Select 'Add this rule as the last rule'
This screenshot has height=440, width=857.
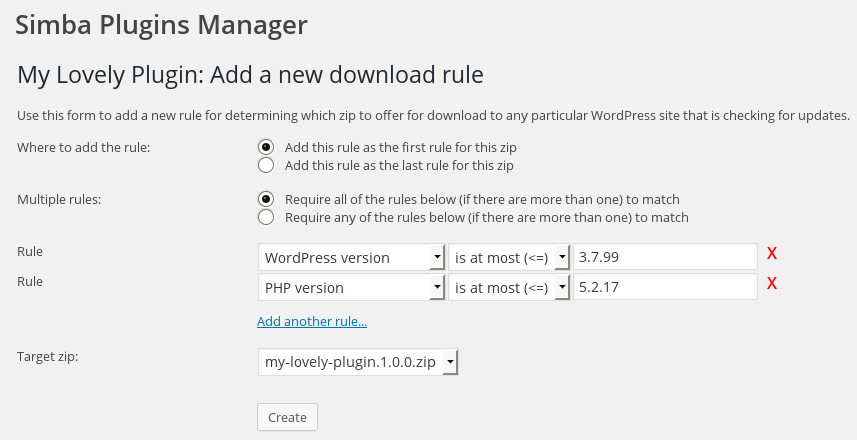click(x=266, y=165)
